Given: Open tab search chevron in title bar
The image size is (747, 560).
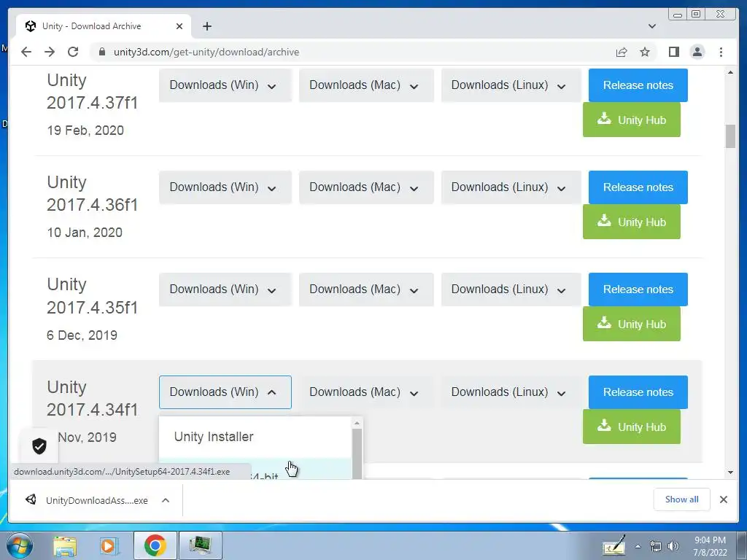Looking at the screenshot, I should pyautogui.click(x=652, y=26).
